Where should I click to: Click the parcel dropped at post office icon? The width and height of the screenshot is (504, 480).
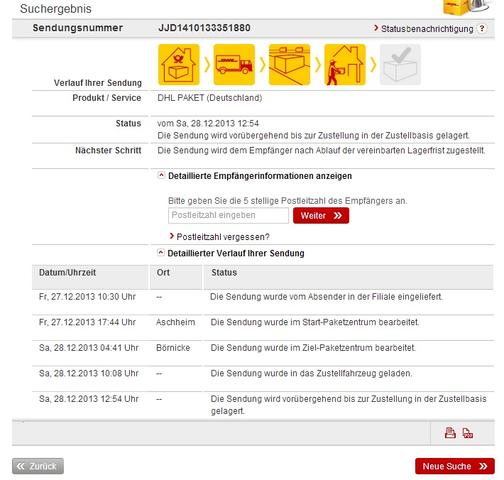(x=179, y=65)
